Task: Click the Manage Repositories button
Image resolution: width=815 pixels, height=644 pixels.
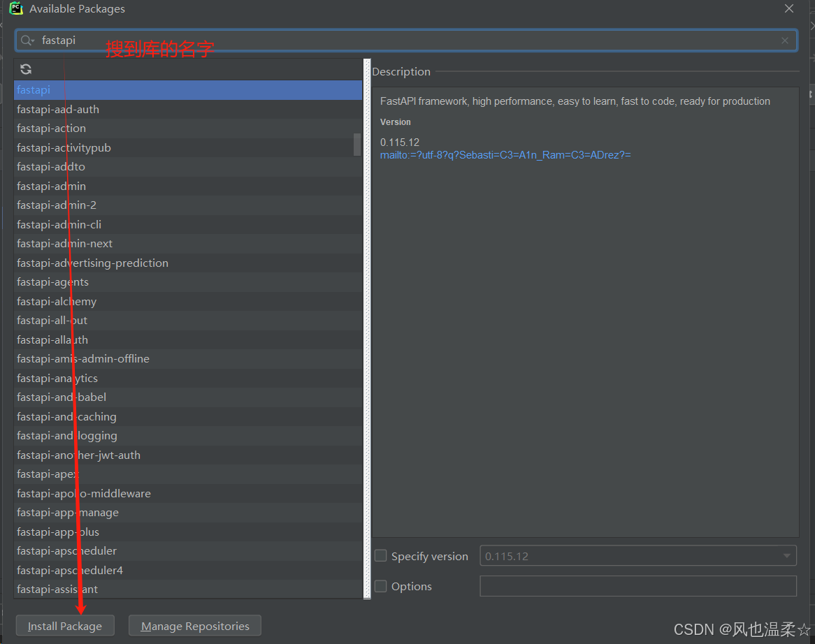Action: 195,626
